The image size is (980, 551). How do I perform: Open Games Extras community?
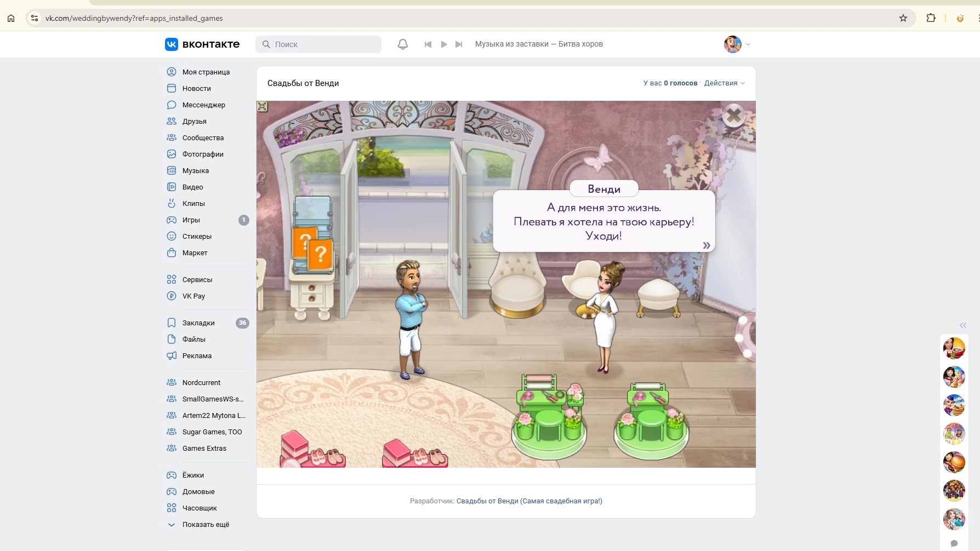[204, 448]
